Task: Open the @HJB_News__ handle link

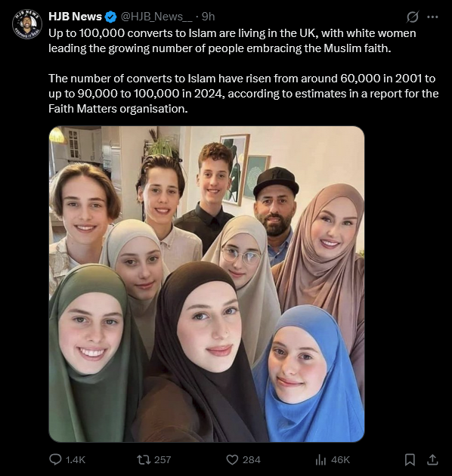Action: pos(156,17)
